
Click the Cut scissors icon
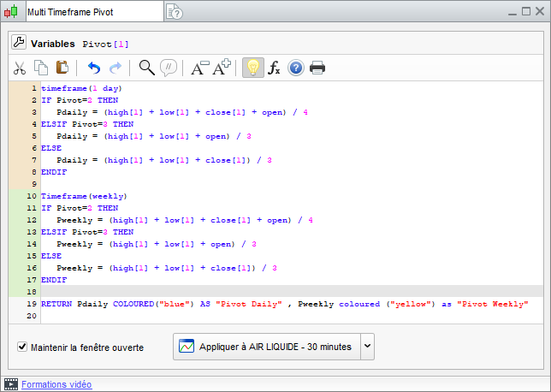20,68
